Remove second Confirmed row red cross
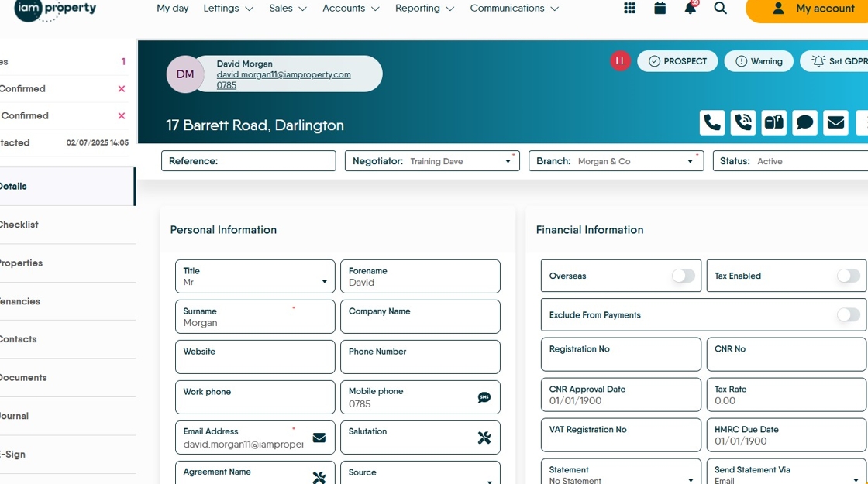Image resolution: width=868 pixels, height=484 pixels. pos(122,115)
